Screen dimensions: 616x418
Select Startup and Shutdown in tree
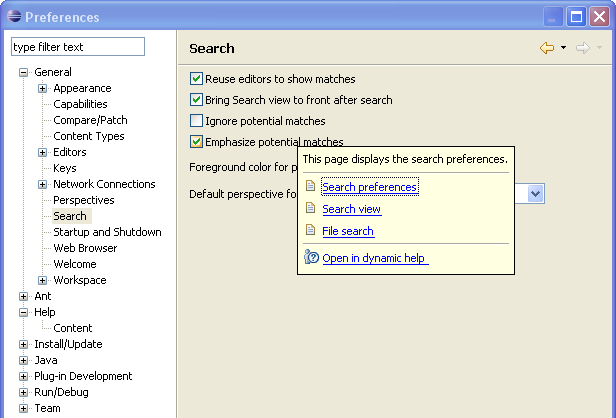pos(107,232)
